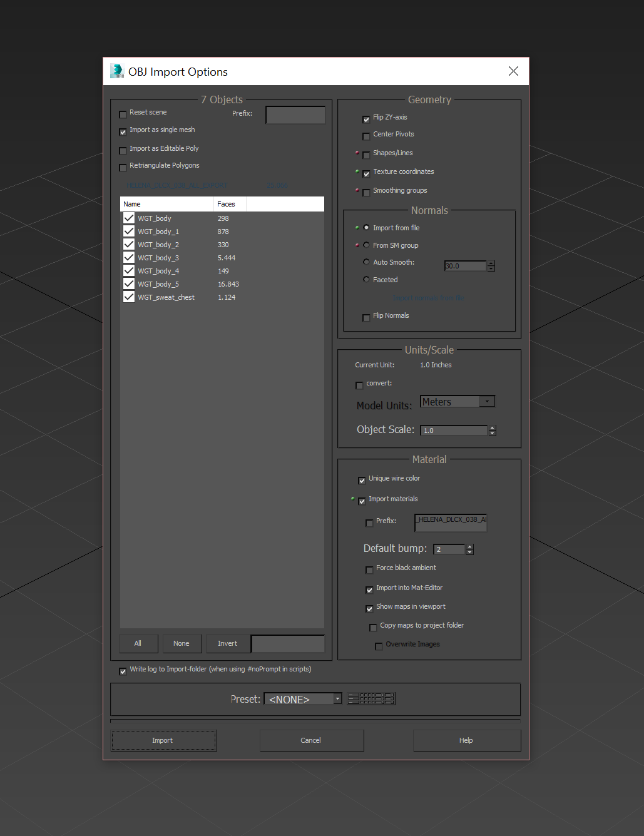Image resolution: width=644 pixels, height=836 pixels.
Task: Decrease the Auto Smooth angle spinner
Action: 491,269
